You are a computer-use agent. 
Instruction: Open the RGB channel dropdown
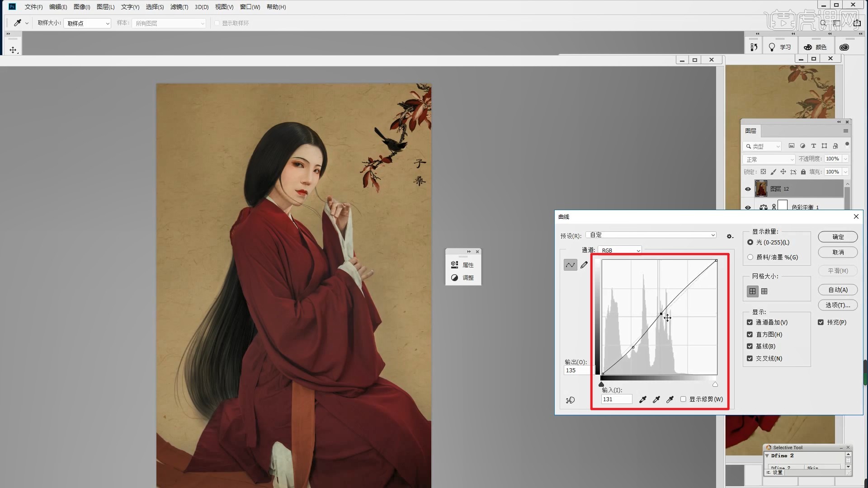point(619,250)
